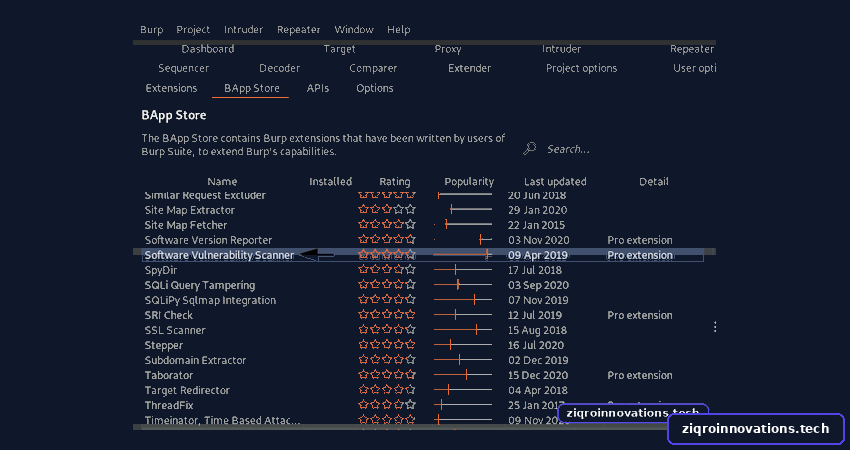Click the vertical three-dot panel handle
Screen dimensions: 850x450
(x=715, y=327)
